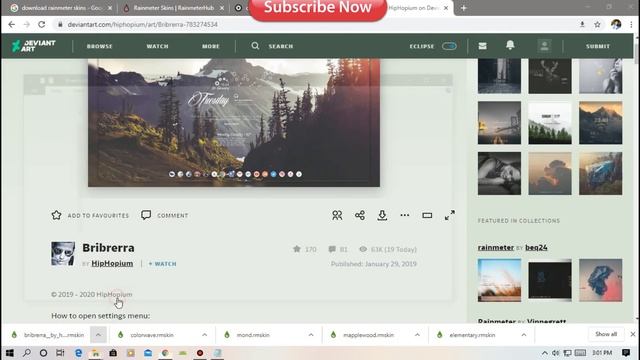Open the Windows Start button
Viewport: 640px width, 360px height.
(x=9, y=353)
